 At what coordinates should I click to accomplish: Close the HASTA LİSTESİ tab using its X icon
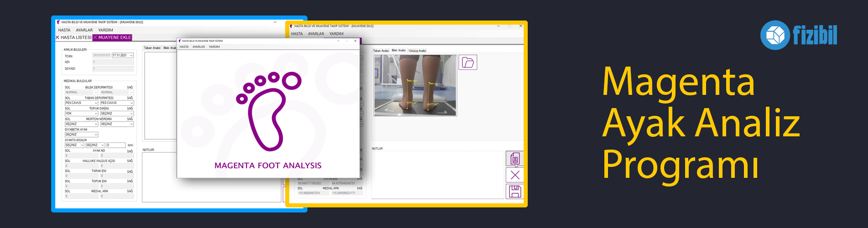coord(57,37)
